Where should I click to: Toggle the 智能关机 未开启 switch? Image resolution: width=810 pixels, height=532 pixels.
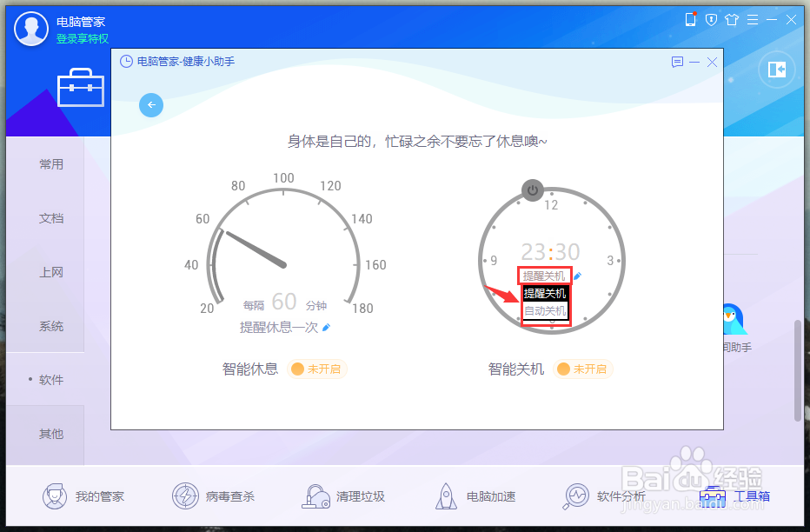[x=582, y=369]
